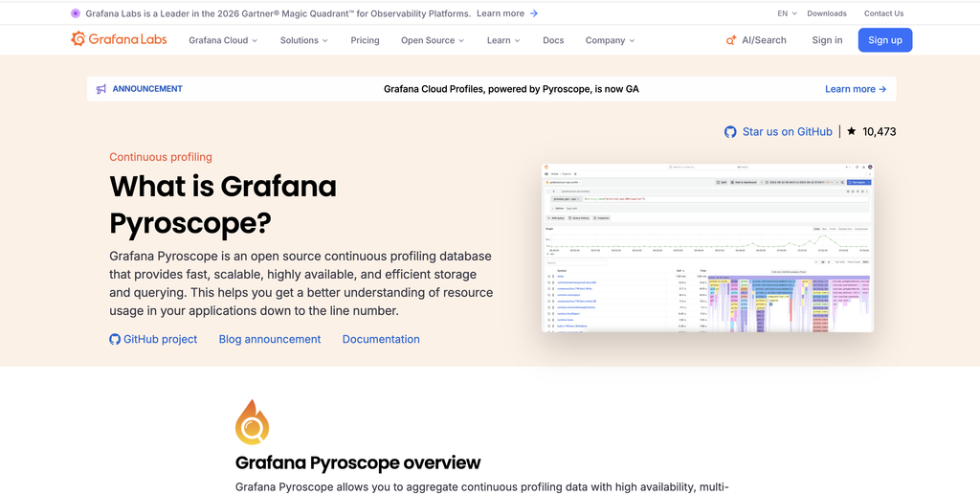Viewport: 980px width, 495px height.
Task: Expand the Open Source menu
Action: [x=433, y=40]
